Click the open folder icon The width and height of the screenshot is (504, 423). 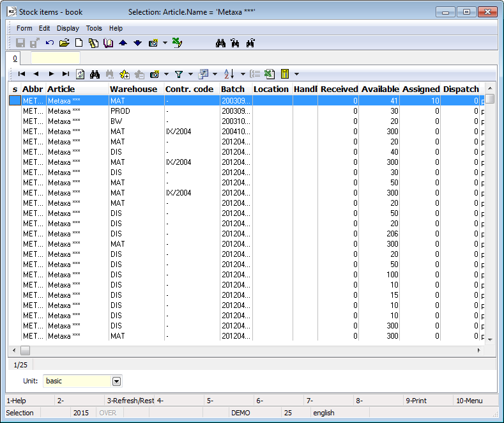point(64,43)
